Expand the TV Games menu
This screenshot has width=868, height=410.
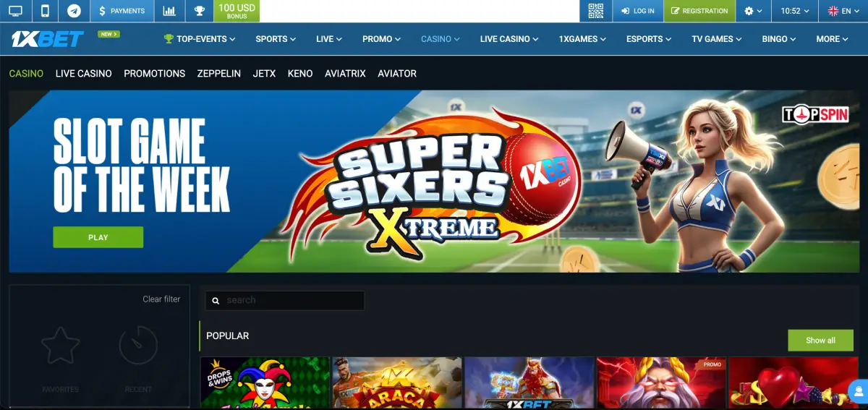click(717, 39)
